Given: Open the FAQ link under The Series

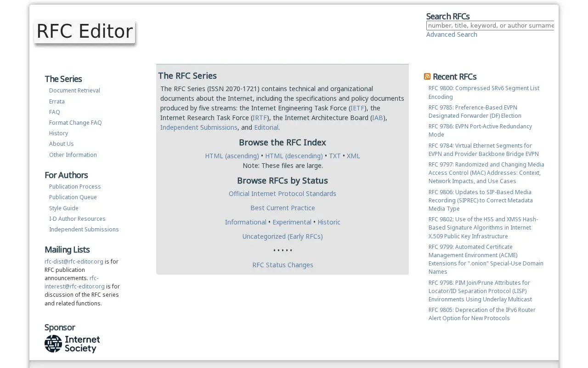Looking at the screenshot, I should [55, 112].
